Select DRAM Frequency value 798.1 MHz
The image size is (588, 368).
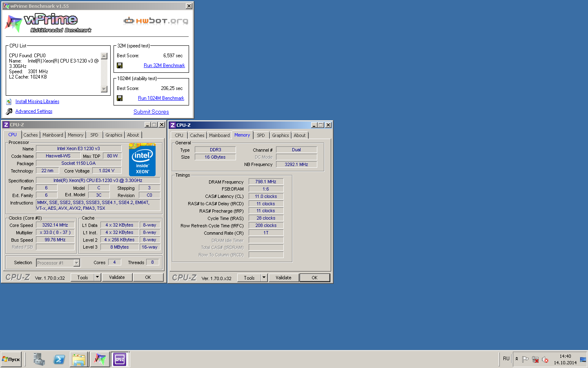click(266, 182)
